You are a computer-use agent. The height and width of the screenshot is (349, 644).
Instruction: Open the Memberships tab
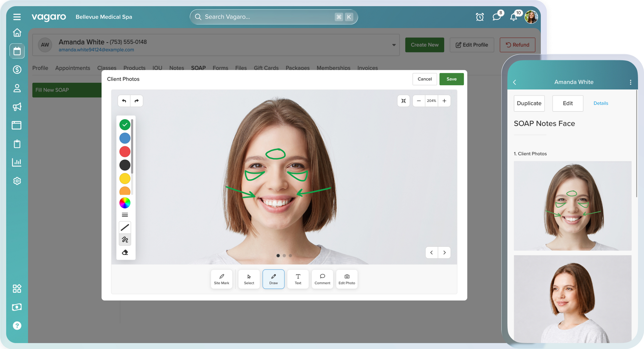(334, 68)
